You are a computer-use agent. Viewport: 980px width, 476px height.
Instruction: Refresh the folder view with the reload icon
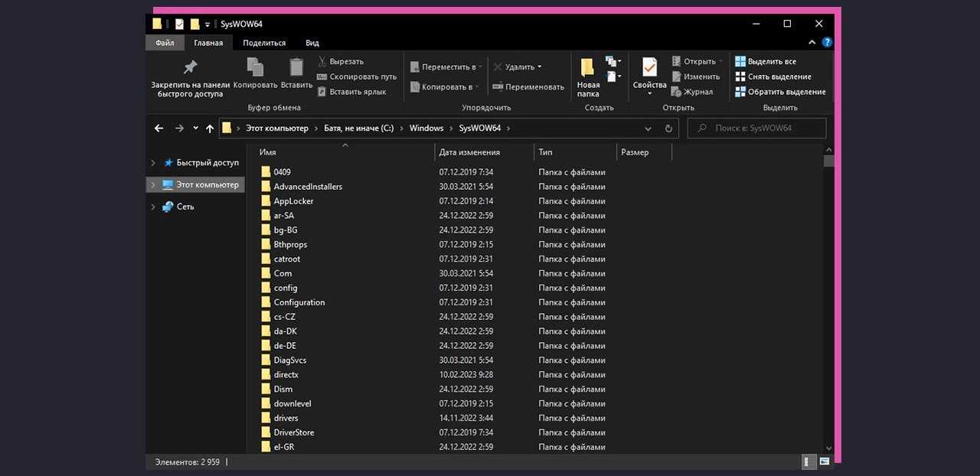pos(668,129)
